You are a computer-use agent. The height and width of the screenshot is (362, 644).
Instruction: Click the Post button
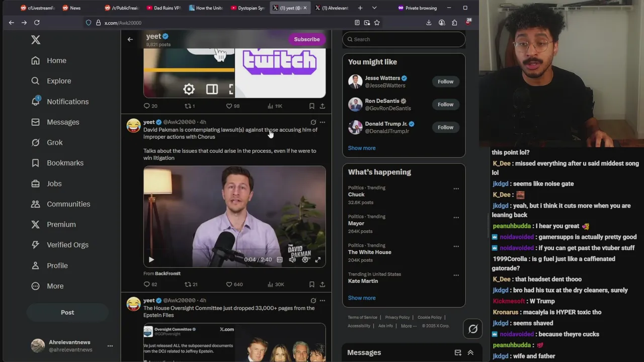(x=67, y=312)
